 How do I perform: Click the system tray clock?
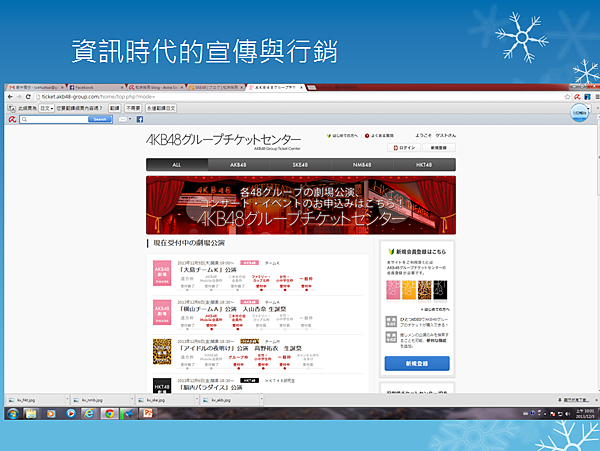coord(585,414)
